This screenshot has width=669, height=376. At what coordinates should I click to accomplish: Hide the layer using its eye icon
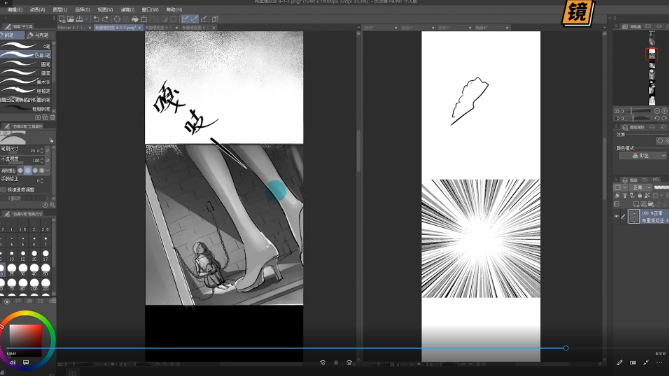click(x=616, y=216)
